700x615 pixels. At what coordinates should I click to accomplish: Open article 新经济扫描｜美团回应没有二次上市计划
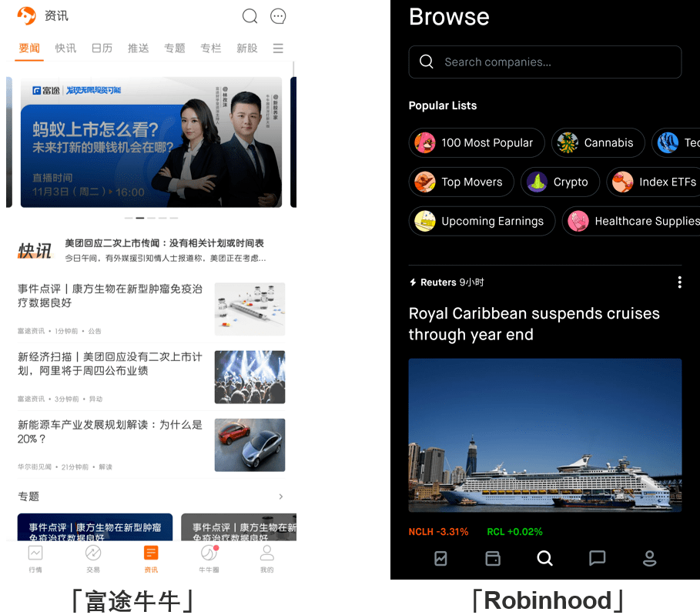click(x=110, y=364)
